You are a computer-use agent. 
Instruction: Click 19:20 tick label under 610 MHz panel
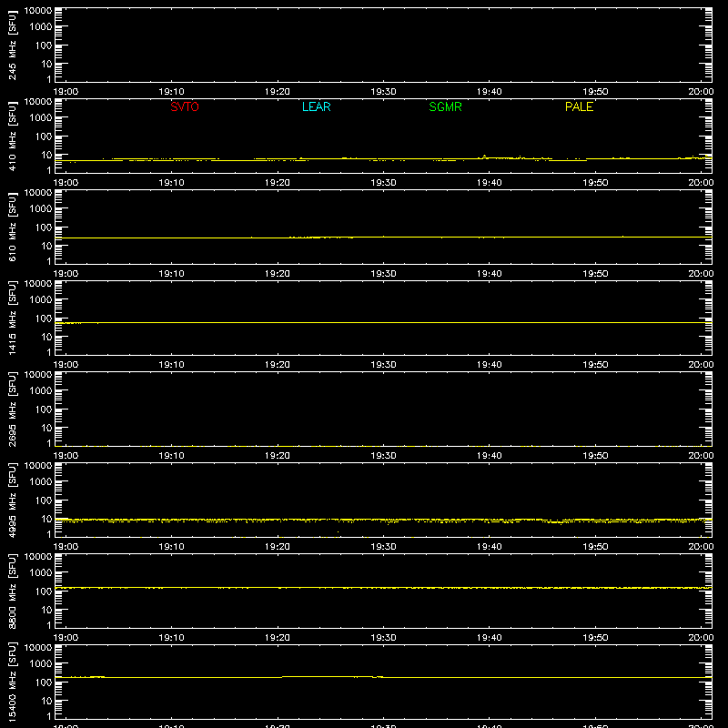point(278,274)
